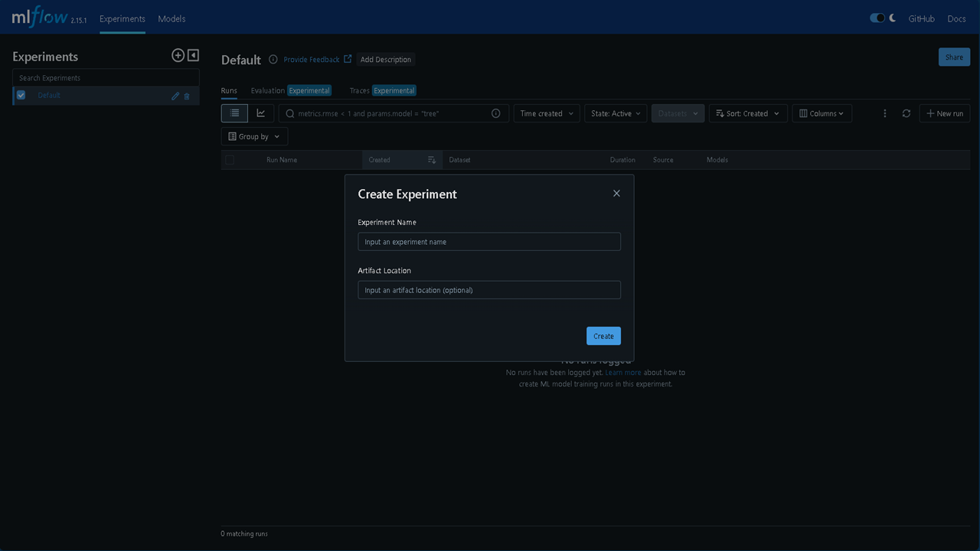Click the Run Name column header
Viewport: 980px width, 551px height.
point(282,160)
